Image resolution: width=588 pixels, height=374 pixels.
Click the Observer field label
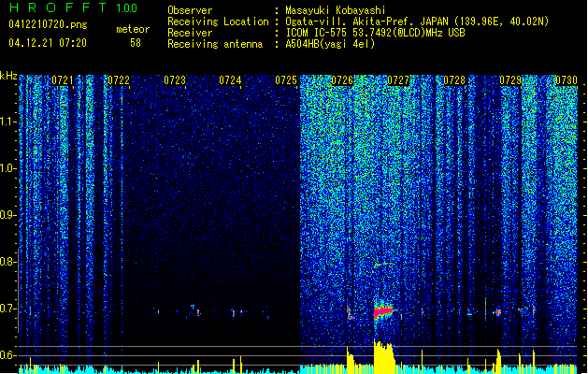190,10
